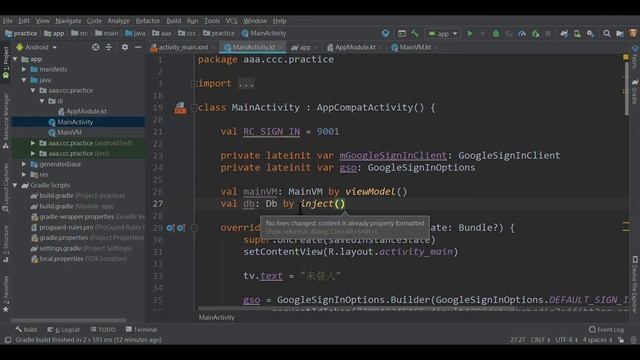Screen dimensions: 640x360
Task: Expand the manifests folder
Action: click(24, 69)
